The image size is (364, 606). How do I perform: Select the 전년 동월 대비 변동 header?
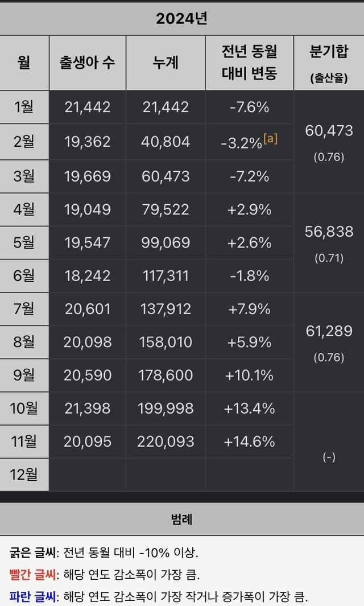pyautogui.click(x=249, y=63)
